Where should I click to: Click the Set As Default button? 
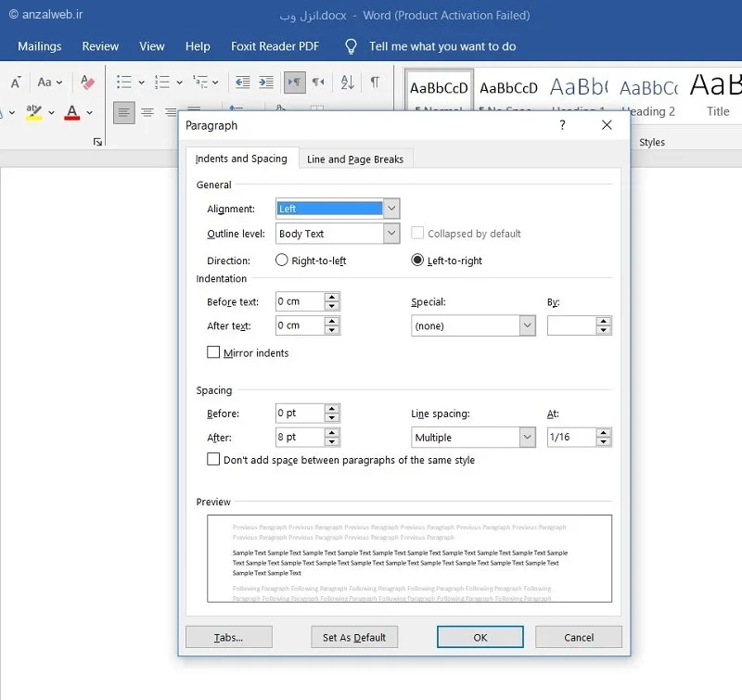354,637
